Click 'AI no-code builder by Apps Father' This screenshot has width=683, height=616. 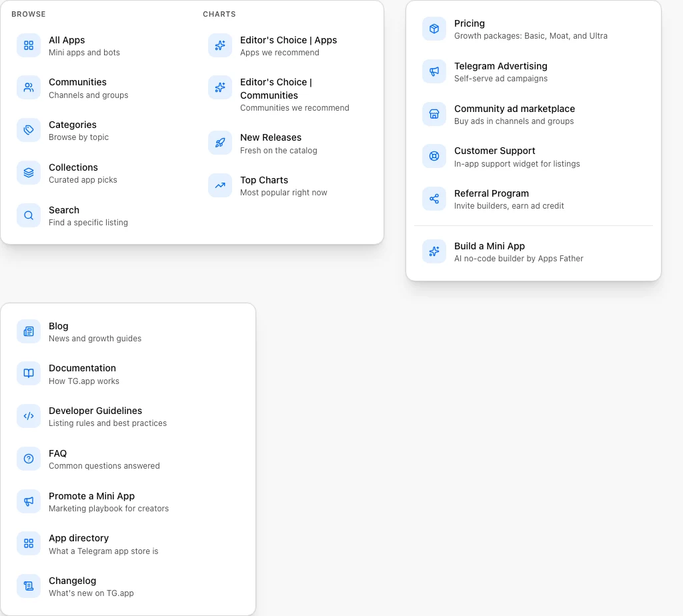pyautogui.click(x=519, y=259)
